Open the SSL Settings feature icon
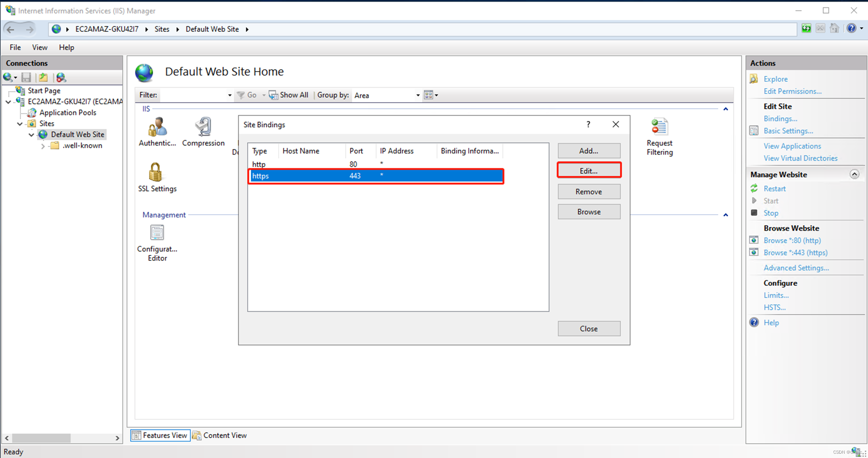This screenshot has width=868, height=458. pos(156,177)
